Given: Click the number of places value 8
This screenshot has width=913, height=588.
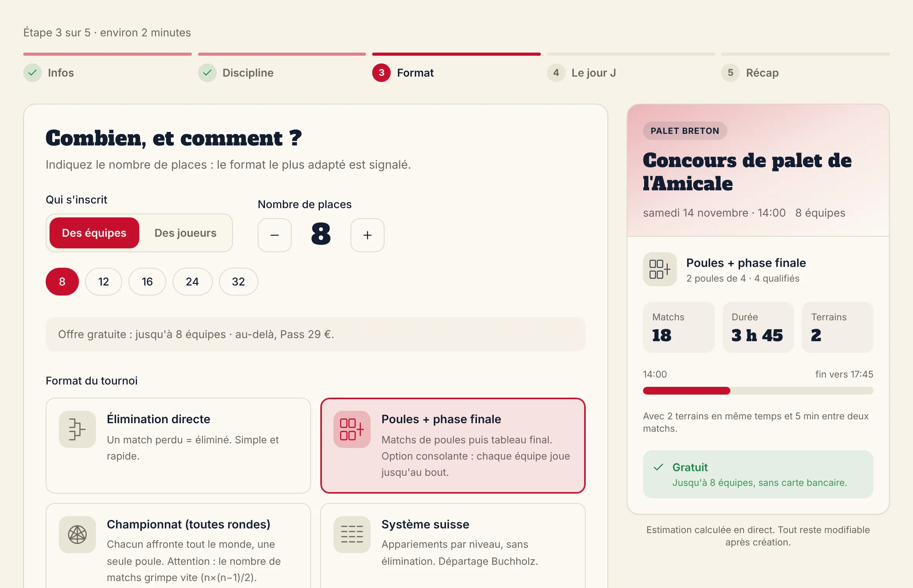Looking at the screenshot, I should point(321,234).
